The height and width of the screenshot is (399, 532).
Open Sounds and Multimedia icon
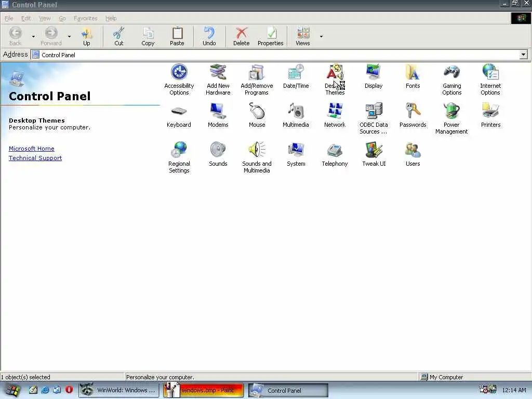(x=257, y=157)
